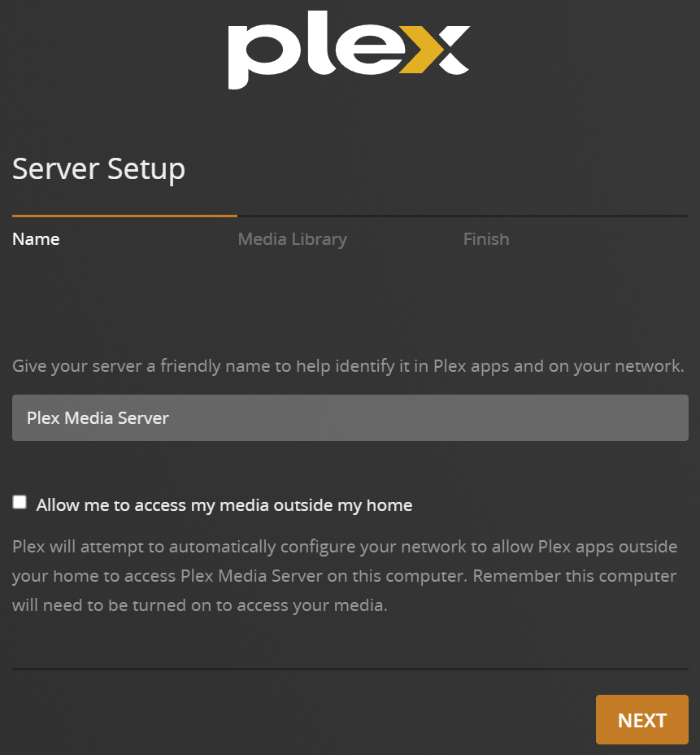Select the text reading Plex Media Server
The image size is (700, 755).
(x=98, y=417)
